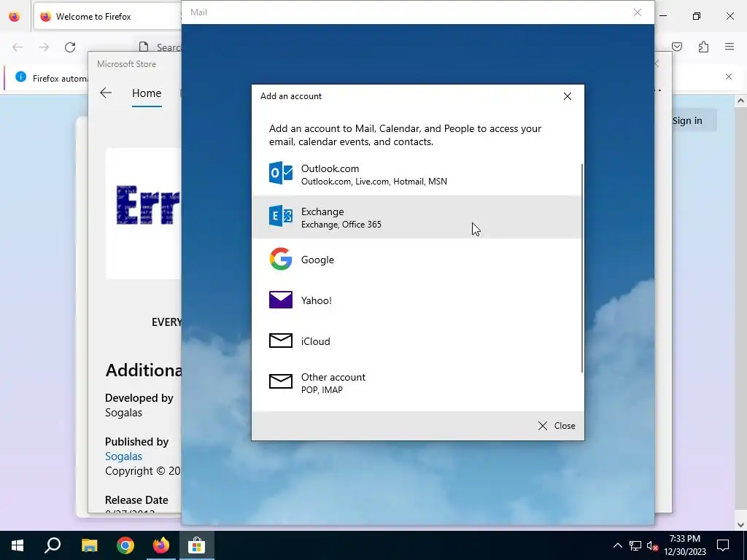Image resolution: width=747 pixels, height=560 pixels.
Task: Go back in Microsoft Store
Action: [106, 93]
